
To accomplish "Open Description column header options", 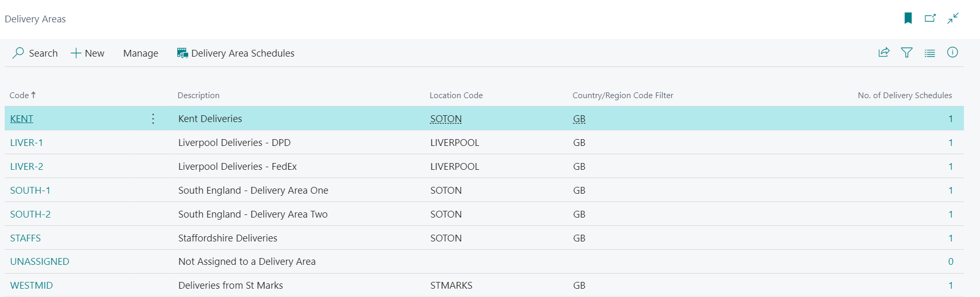I will (x=199, y=96).
